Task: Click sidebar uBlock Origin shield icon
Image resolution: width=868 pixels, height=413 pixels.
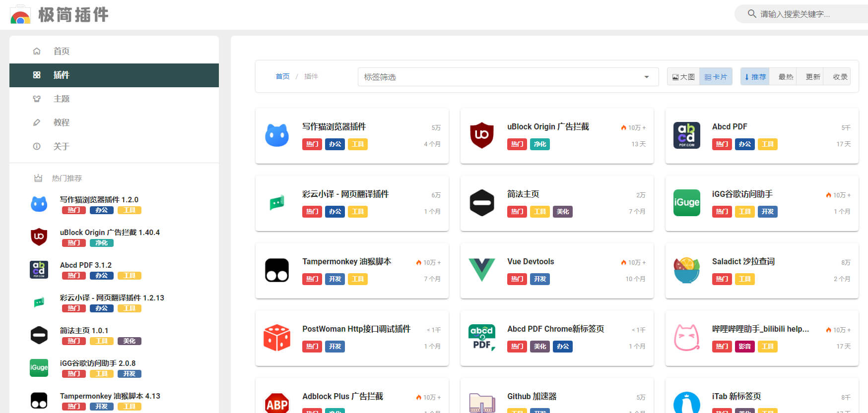Action: (x=39, y=237)
